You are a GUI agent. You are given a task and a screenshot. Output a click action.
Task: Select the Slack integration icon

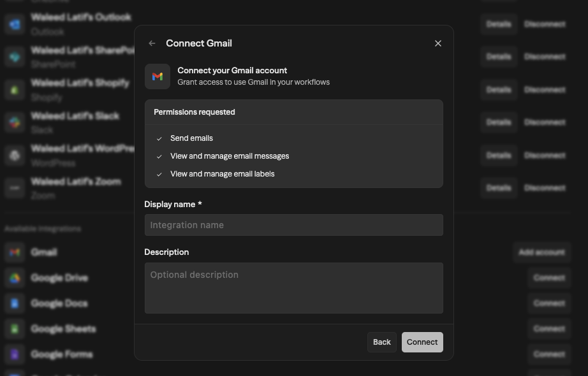click(15, 122)
